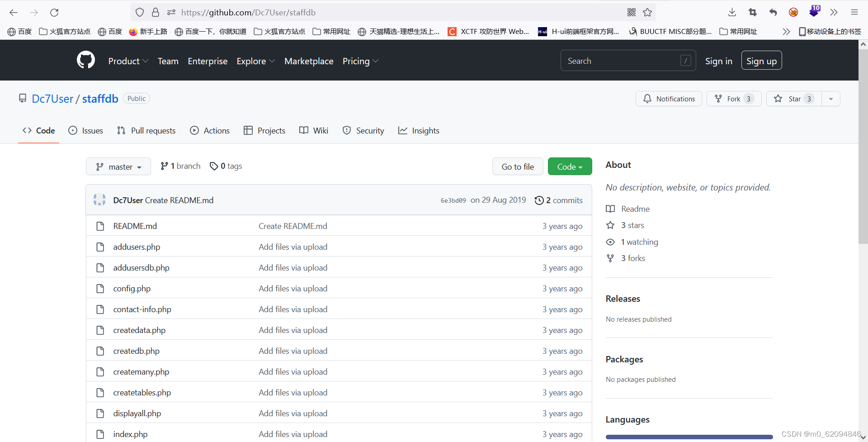Click the page vertical scrollbar thumb
The image size is (868, 442).
pos(863,147)
